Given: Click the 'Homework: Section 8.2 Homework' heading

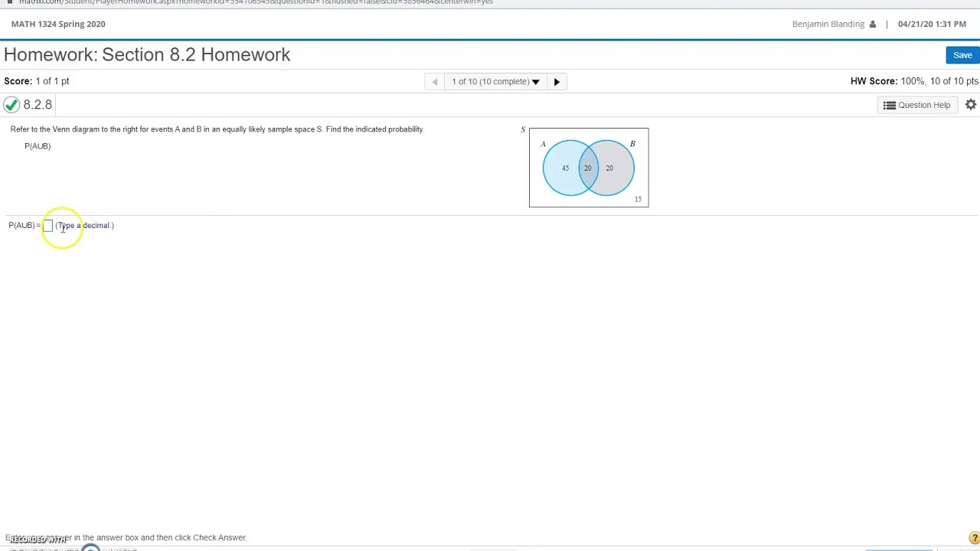Looking at the screenshot, I should pos(147,54).
